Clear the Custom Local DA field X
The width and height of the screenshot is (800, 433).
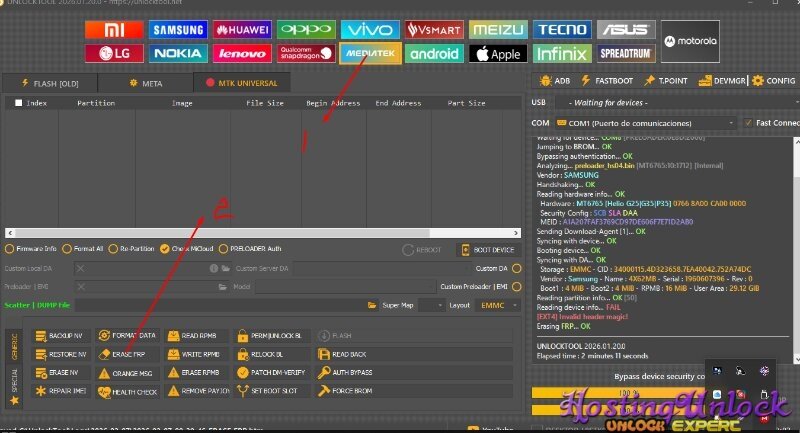tap(81, 268)
